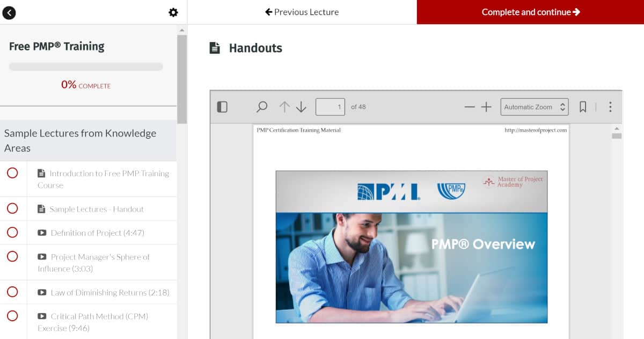Screen dimensions: 644x339
Task: Click video icon beside Definition of Project
Action: coord(42,233)
